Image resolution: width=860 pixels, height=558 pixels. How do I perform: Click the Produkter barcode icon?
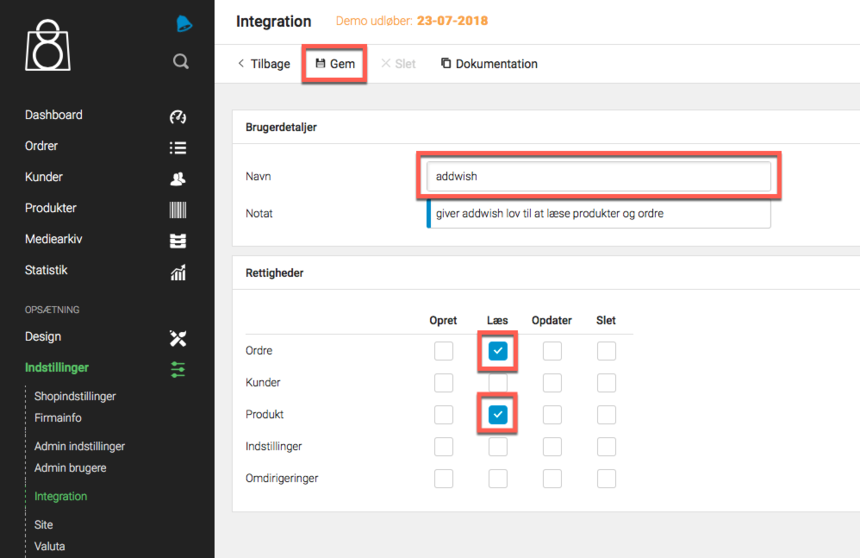pos(178,210)
